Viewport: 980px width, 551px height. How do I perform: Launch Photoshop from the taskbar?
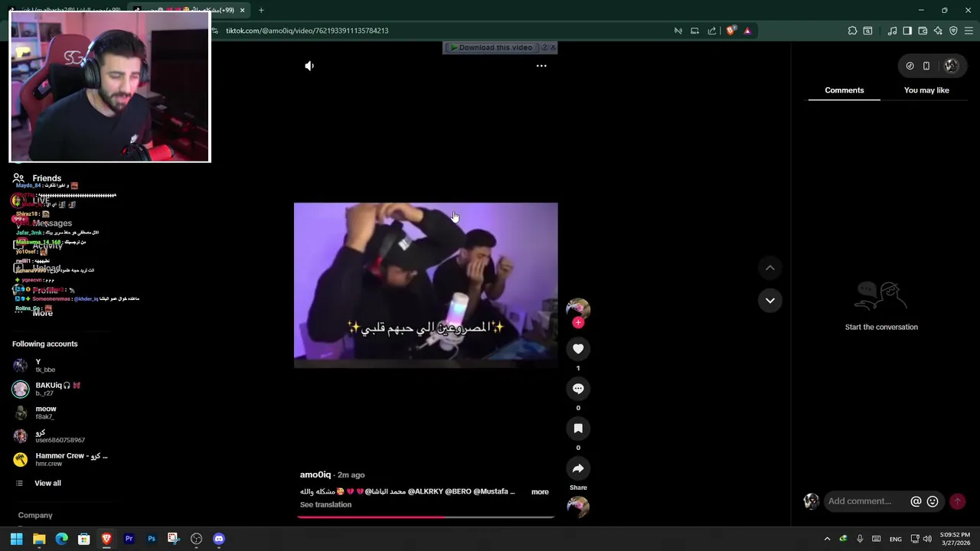[x=152, y=539]
